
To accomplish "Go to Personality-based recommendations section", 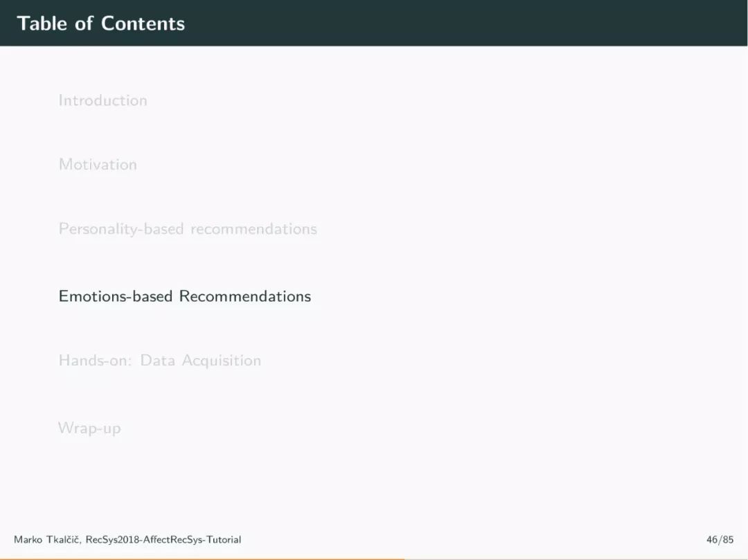I will [188, 229].
